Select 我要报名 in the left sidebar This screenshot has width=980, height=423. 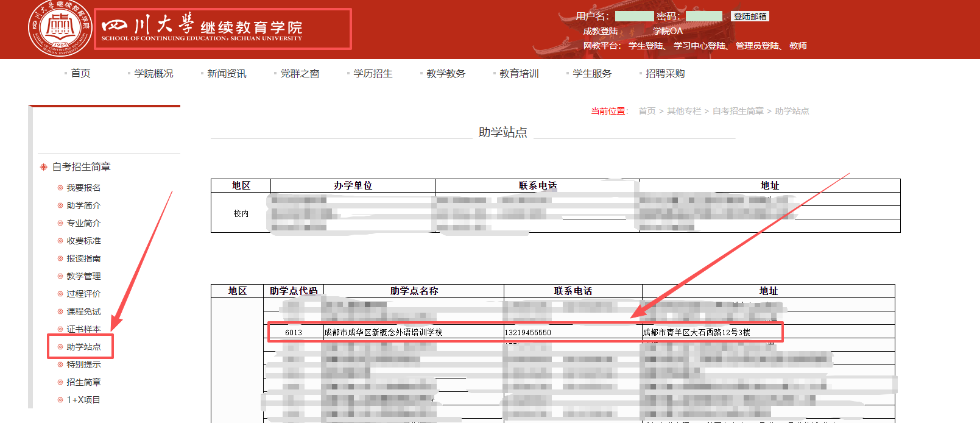tap(83, 188)
